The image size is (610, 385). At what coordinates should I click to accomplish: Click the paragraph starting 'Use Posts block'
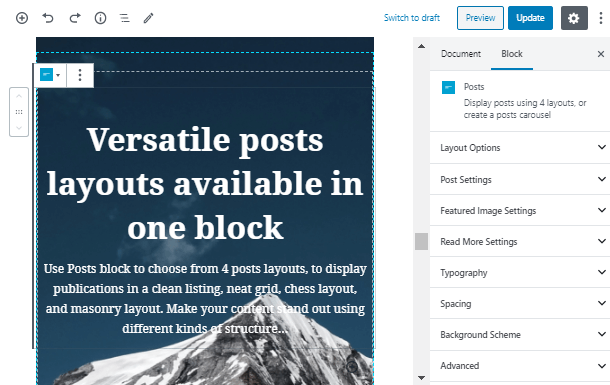205,299
